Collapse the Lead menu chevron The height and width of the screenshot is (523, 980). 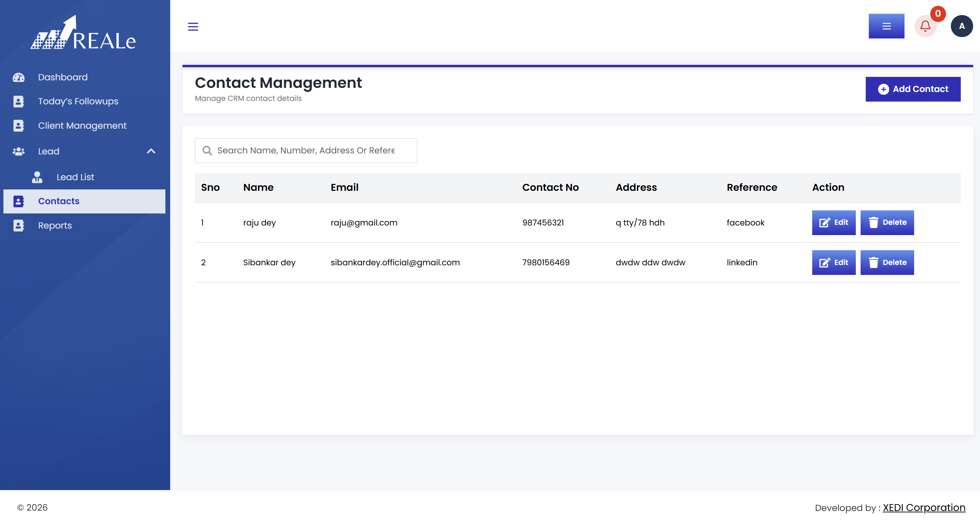pyautogui.click(x=151, y=151)
